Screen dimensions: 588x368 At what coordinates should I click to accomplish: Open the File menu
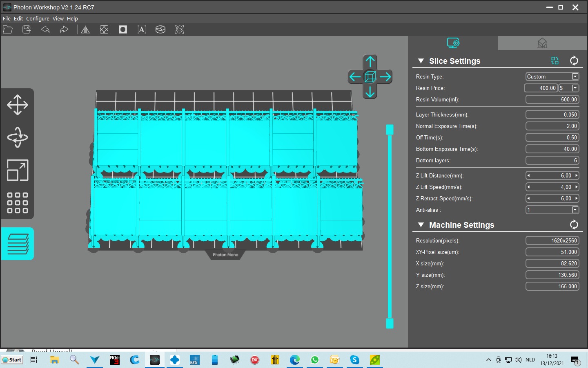coord(7,18)
